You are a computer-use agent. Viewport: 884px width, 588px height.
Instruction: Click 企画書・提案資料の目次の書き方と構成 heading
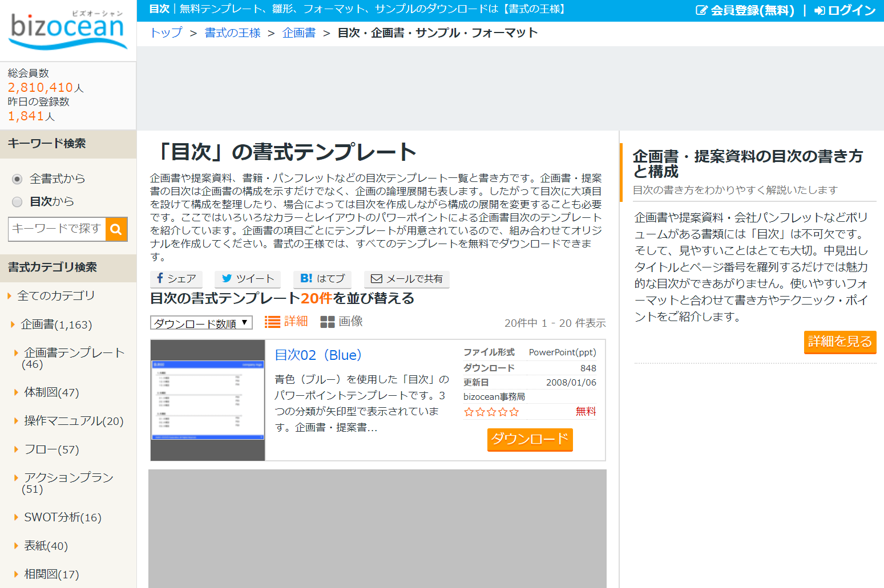click(x=748, y=164)
